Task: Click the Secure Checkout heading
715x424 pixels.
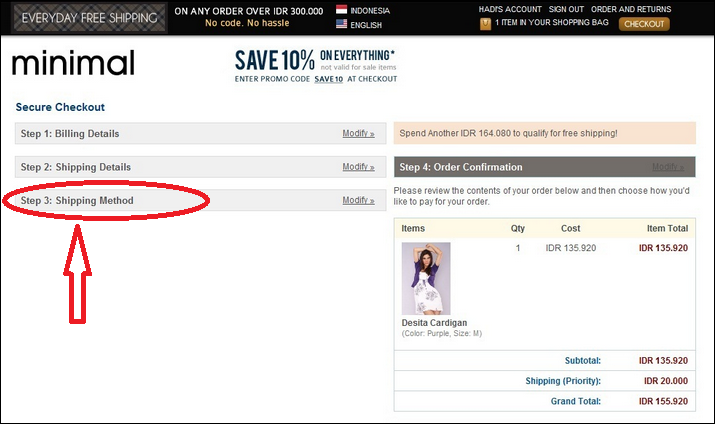Action: tap(60, 107)
